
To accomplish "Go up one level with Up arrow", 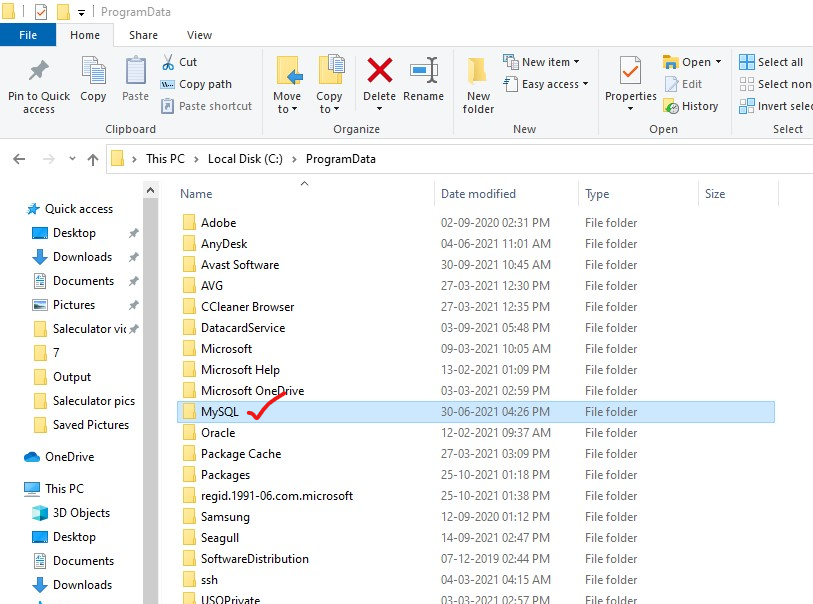I will pos(93,159).
